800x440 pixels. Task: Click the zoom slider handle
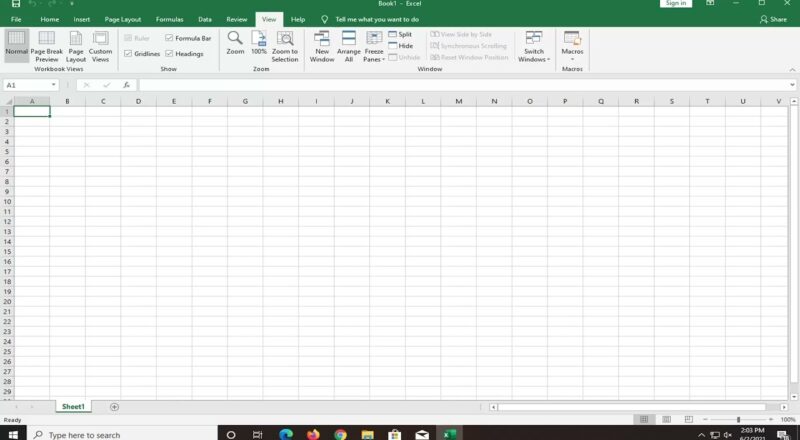click(738, 420)
